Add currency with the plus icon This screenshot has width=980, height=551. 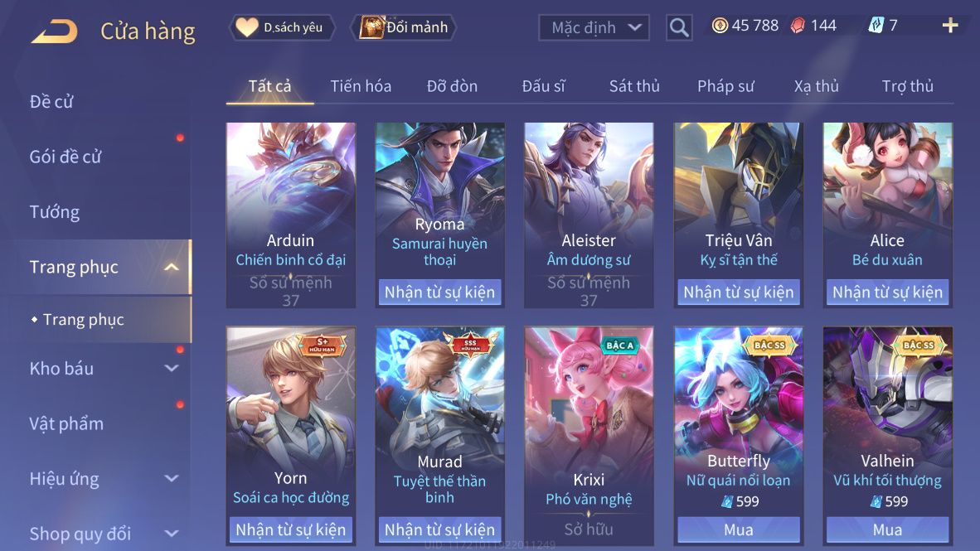tap(950, 26)
